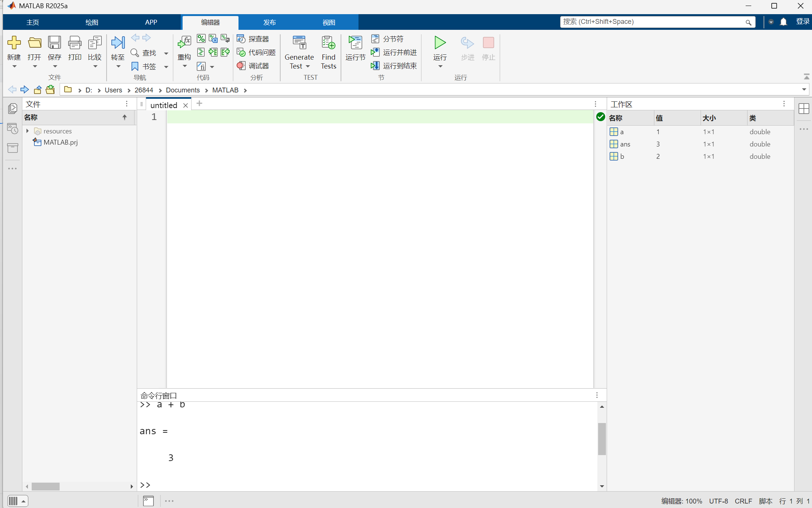
Task: Toggle the sidebar layout button in status bar
Action: 13,501
